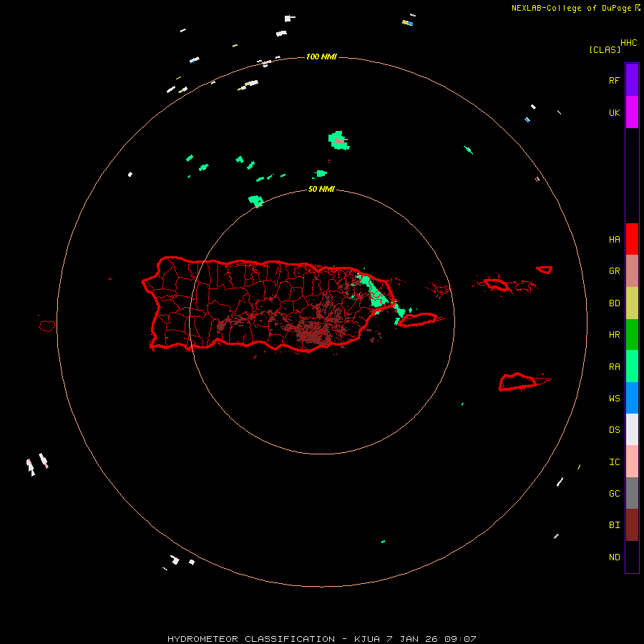Click the "09:07" timestamp text
Viewport: 644px width, 644px height.
460,639
